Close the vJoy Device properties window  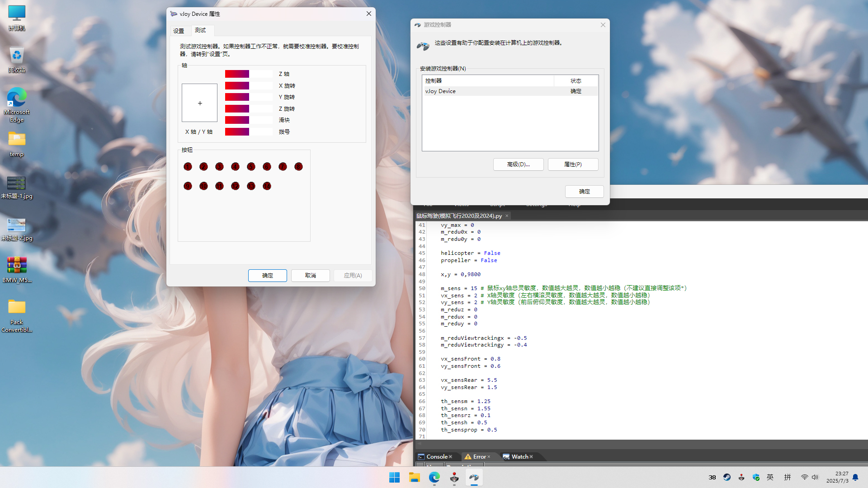(369, 14)
